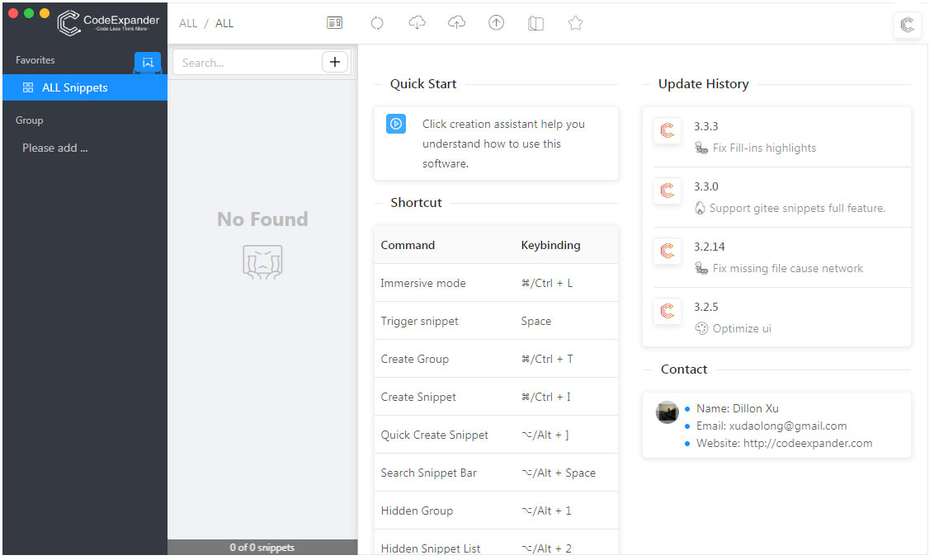
Task: Click the 3.3.3 update entry logo
Action: [x=667, y=131]
